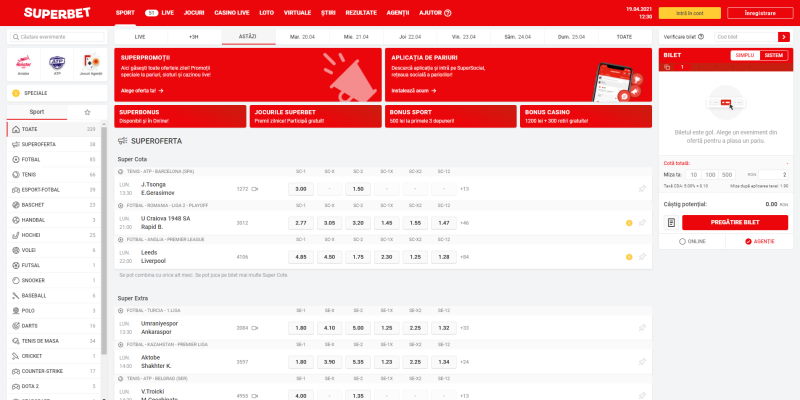
Task: Expand more markets +13 for Tsonga match
Action: pos(464,189)
